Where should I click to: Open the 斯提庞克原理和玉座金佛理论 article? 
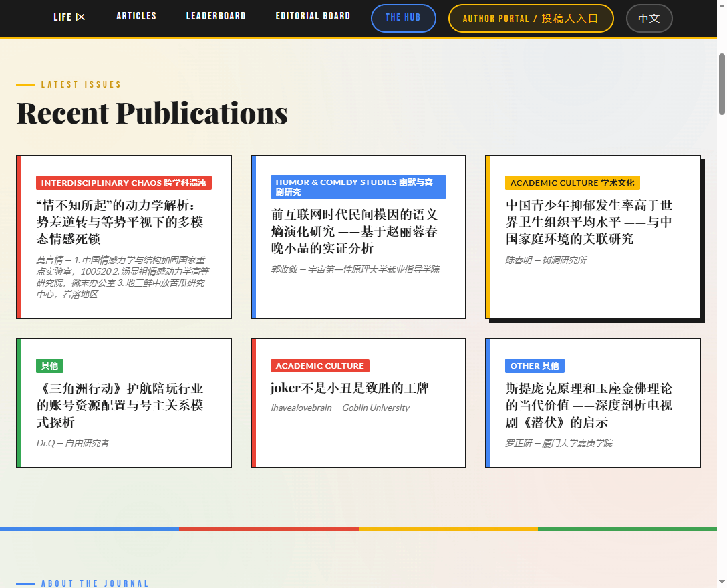coord(589,406)
